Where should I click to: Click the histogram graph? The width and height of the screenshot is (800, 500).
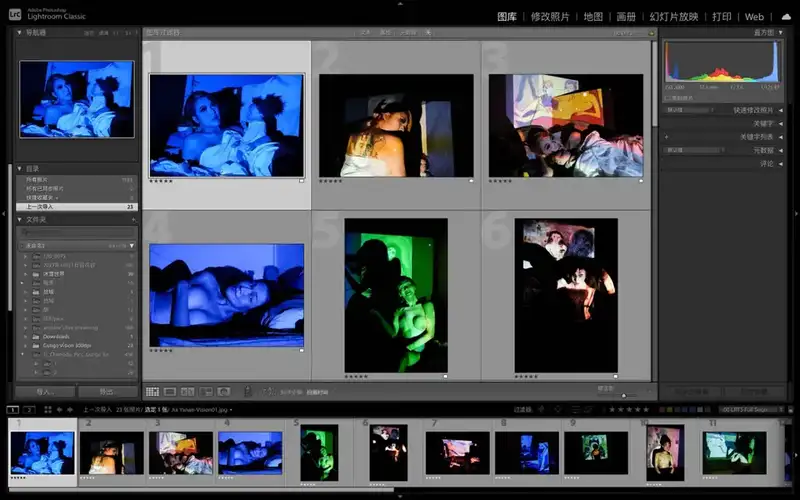(x=722, y=62)
